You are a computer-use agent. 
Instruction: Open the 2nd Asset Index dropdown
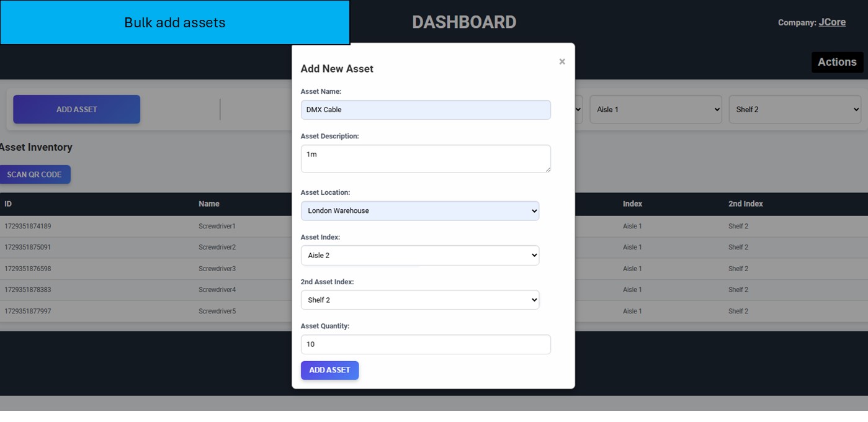420,300
